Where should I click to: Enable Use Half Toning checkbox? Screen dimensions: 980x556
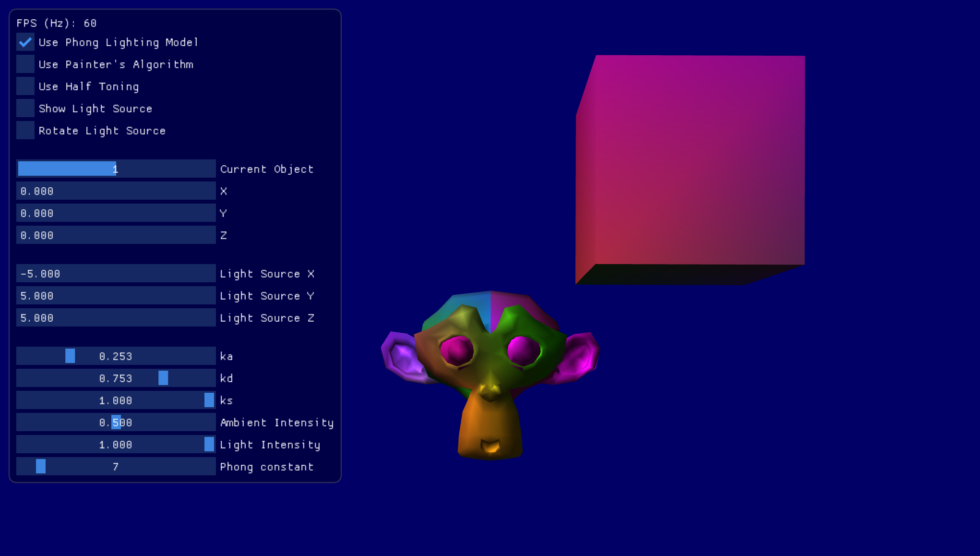(25, 86)
